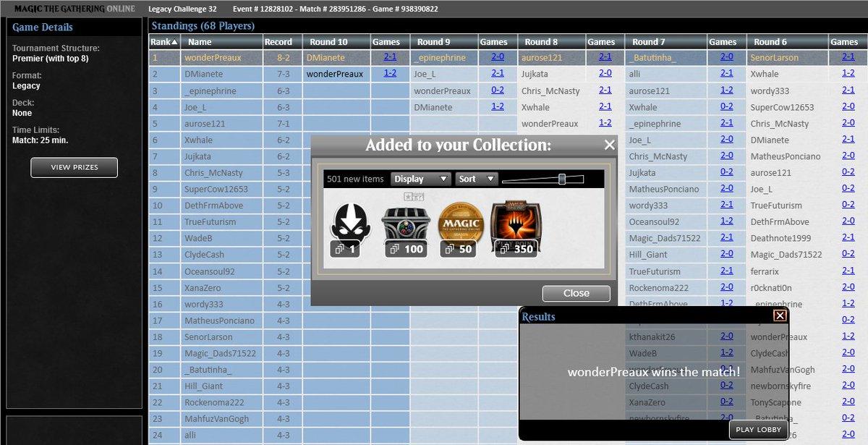Open the 2-0 link next to Jujkata Round 8
The image size is (868, 445).
click(605, 73)
